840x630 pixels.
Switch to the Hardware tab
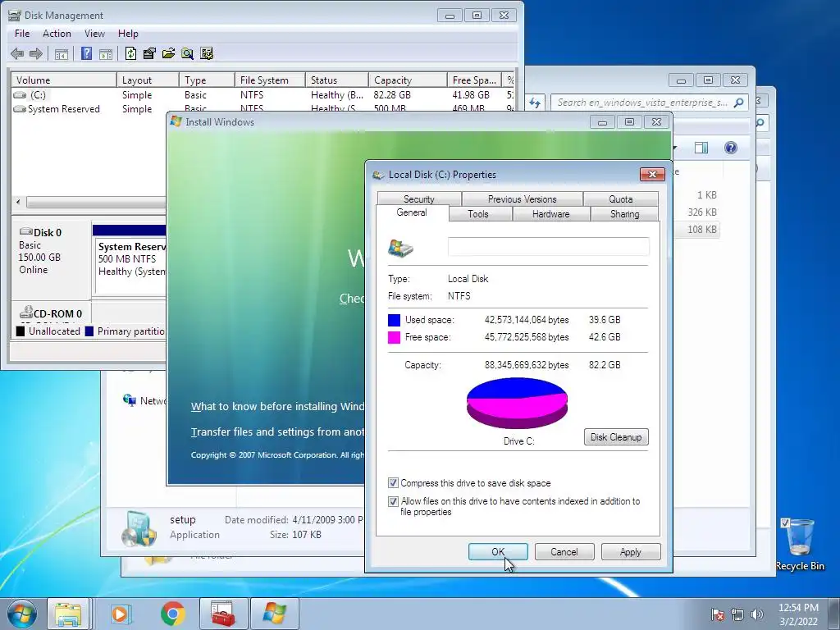click(x=550, y=214)
